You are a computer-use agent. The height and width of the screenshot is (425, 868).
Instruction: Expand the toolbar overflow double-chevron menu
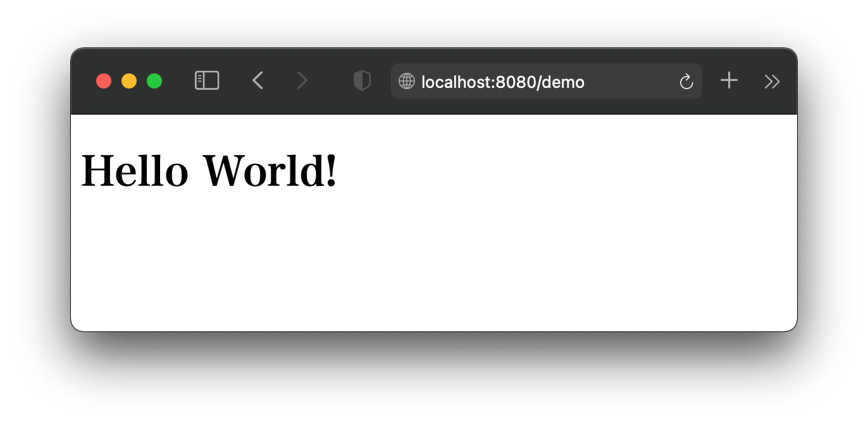pyautogui.click(x=772, y=82)
